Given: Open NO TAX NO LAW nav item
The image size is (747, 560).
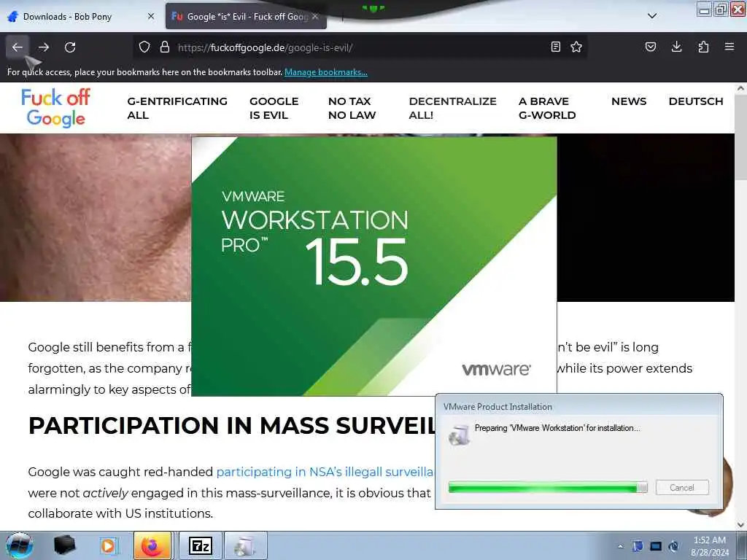Looking at the screenshot, I should tap(352, 108).
